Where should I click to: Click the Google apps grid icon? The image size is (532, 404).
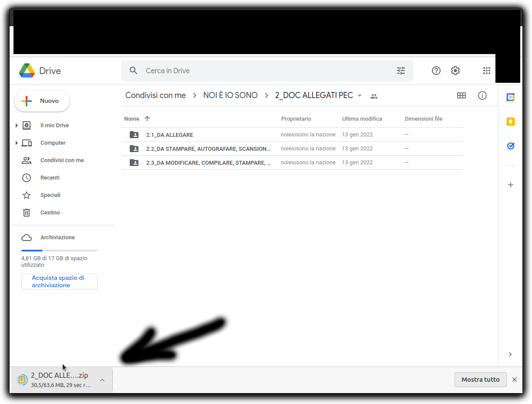tap(487, 71)
